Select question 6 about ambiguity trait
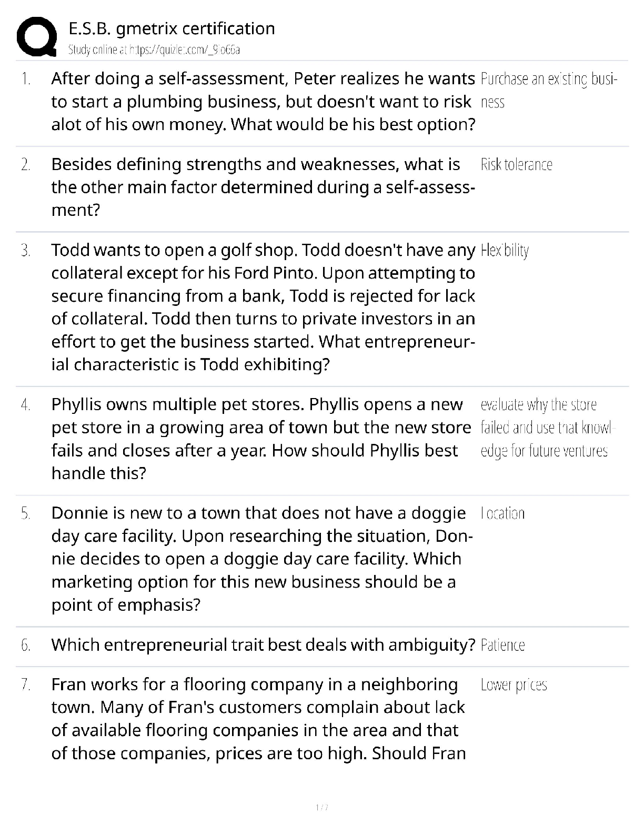Image resolution: width=644 pixels, height=834 pixels. (263, 644)
